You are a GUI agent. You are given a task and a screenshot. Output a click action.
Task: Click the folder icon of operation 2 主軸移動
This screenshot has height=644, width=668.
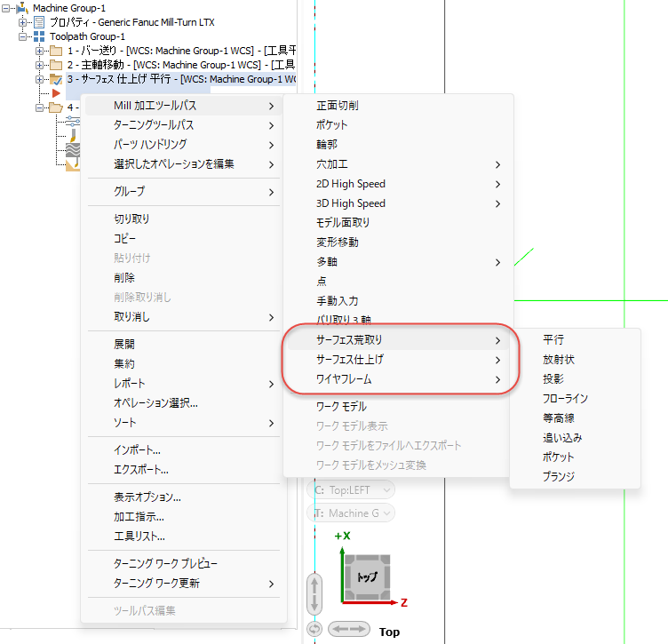56,65
